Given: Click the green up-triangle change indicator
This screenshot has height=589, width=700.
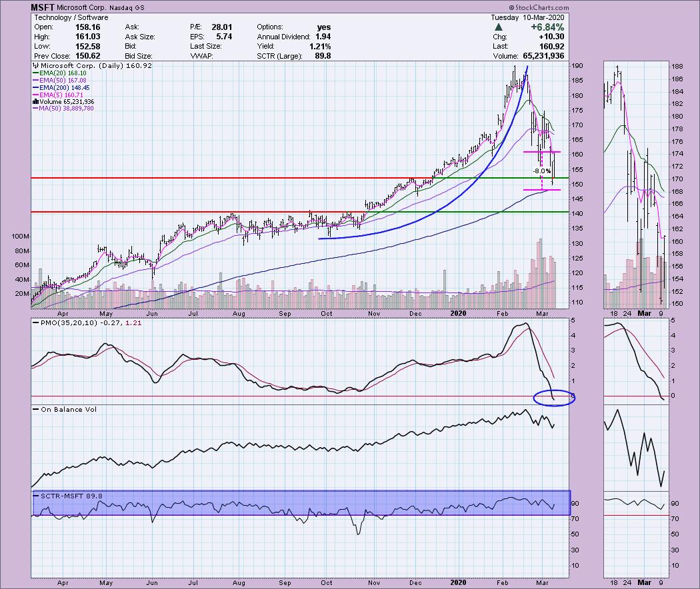Looking at the screenshot, I should (499, 27).
